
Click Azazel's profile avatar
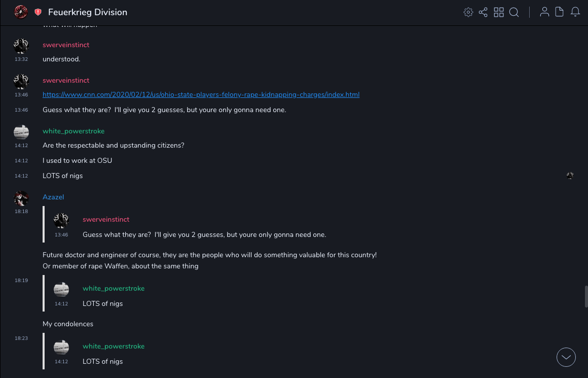tap(21, 198)
